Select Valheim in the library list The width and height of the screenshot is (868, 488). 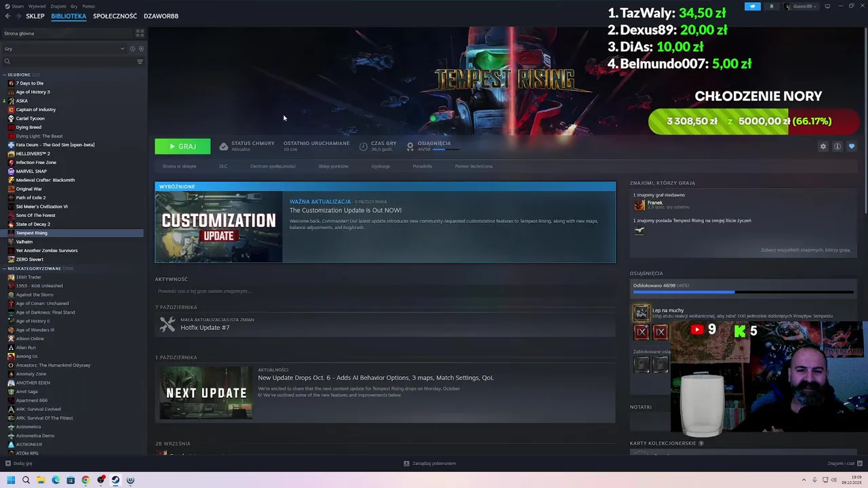pyautogui.click(x=24, y=242)
